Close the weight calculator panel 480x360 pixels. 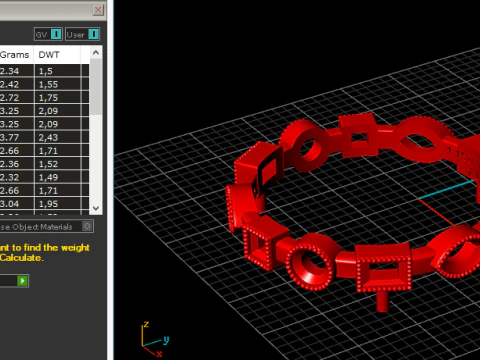(x=98, y=10)
